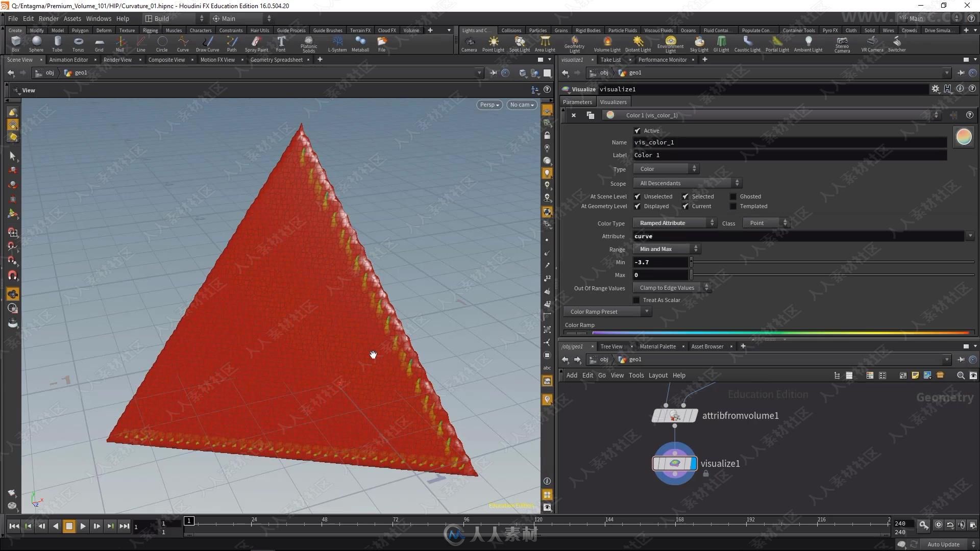Image resolution: width=980 pixels, height=551 pixels.
Task: Add a Camera from the lights shelf
Action: pos(469,44)
